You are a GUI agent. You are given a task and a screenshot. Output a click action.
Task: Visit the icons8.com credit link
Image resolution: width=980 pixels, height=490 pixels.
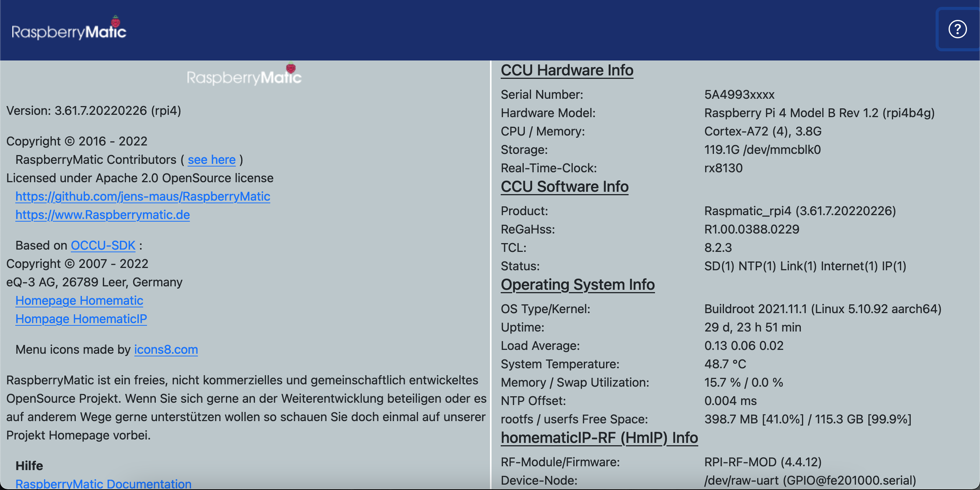point(166,349)
